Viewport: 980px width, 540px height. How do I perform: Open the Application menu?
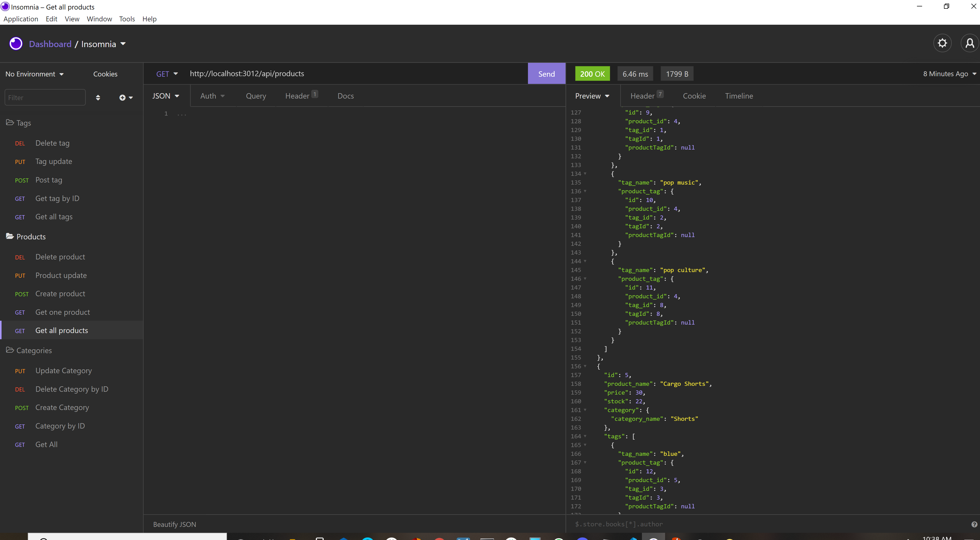[21, 19]
